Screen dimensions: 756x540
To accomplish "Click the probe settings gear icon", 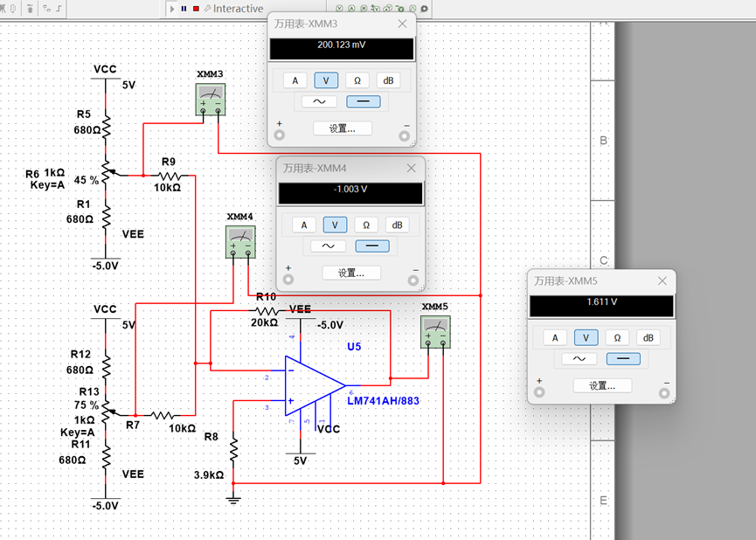I will pyautogui.click(x=424, y=9).
